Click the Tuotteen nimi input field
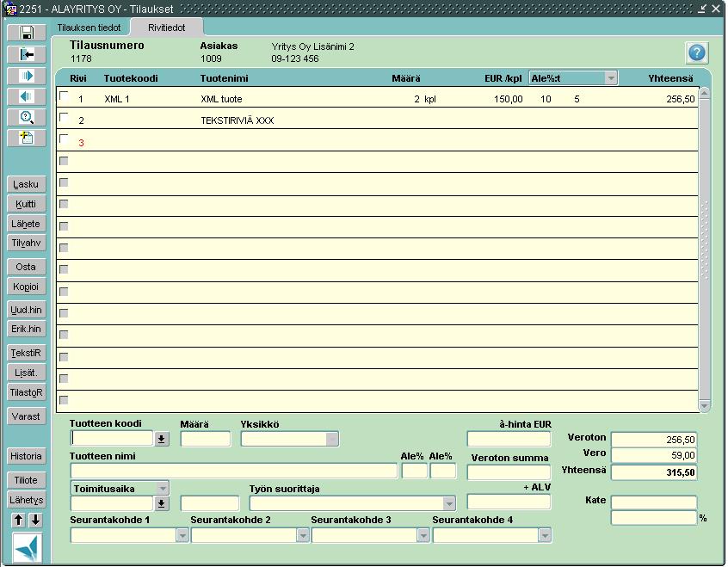The width and height of the screenshot is (728, 567). 234,471
